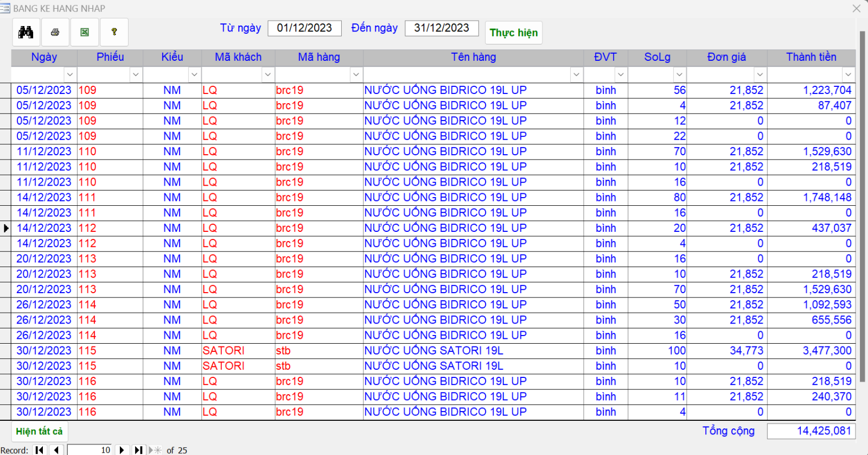
Task: Go to previous record arrow
Action: pyautogui.click(x=56, y=450)
